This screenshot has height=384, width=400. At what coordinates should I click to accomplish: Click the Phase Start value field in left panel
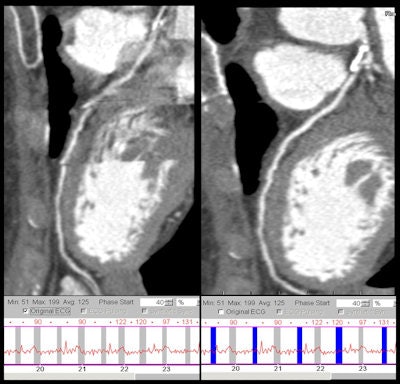[x=153, y=303]
